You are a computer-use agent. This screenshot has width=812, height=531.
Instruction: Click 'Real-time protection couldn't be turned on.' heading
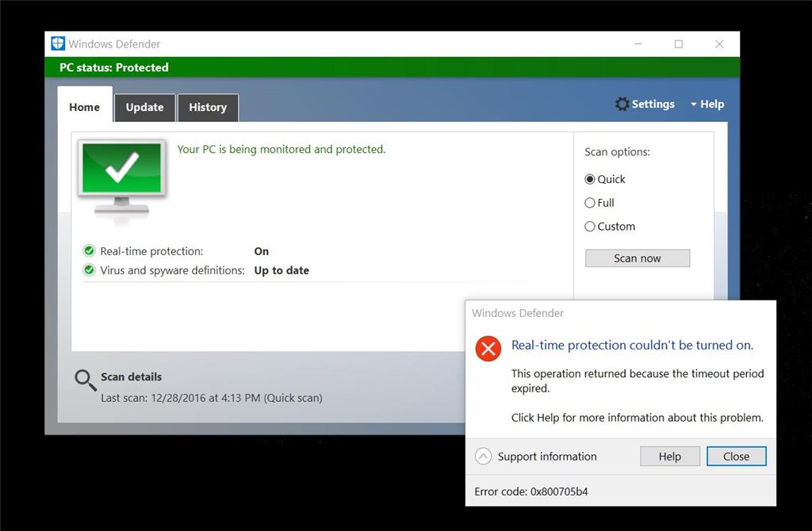point(632,346)
